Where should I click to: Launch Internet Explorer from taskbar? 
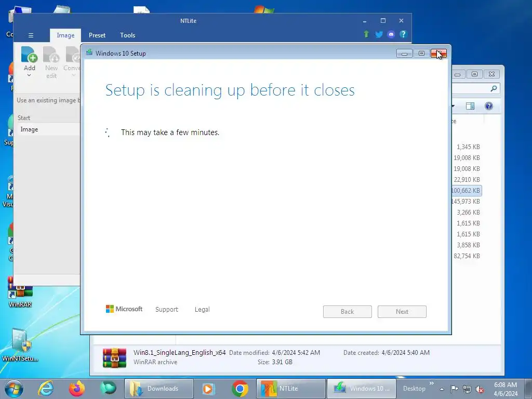click(46, 389)
